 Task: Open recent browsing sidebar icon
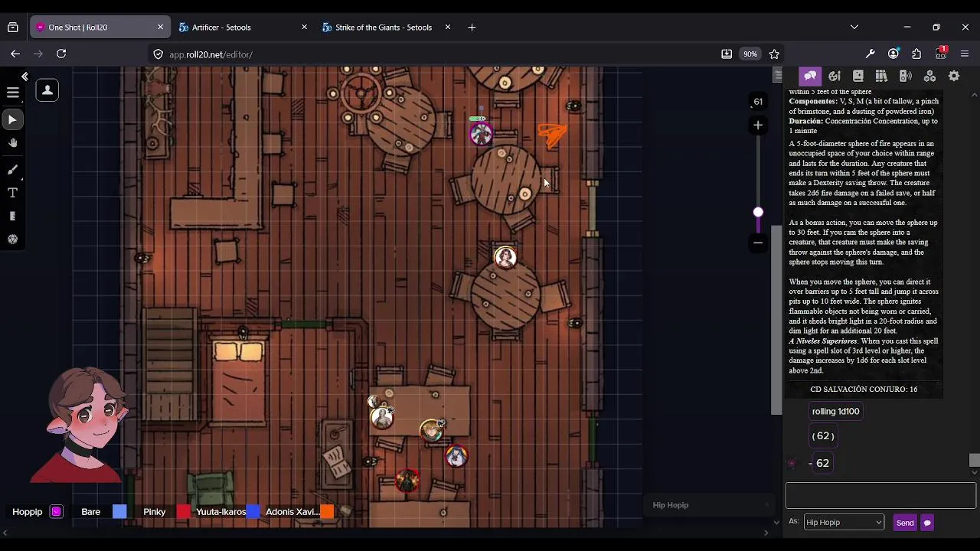coord(13,28)
